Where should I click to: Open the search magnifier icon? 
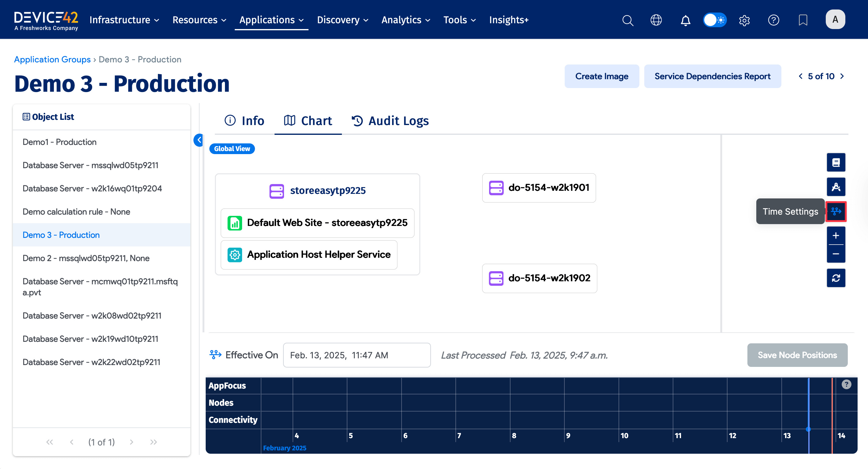[x=627, y=20]
